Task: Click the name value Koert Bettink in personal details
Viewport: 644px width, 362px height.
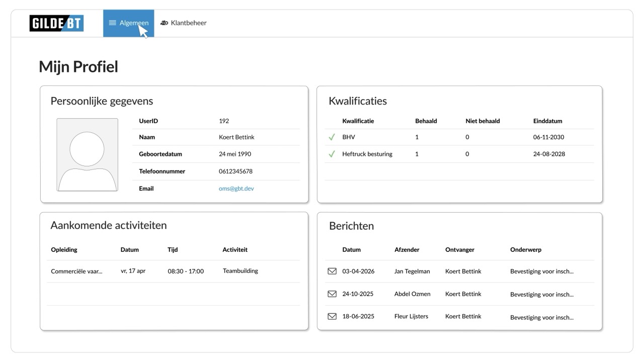Action: pos(237,137)
